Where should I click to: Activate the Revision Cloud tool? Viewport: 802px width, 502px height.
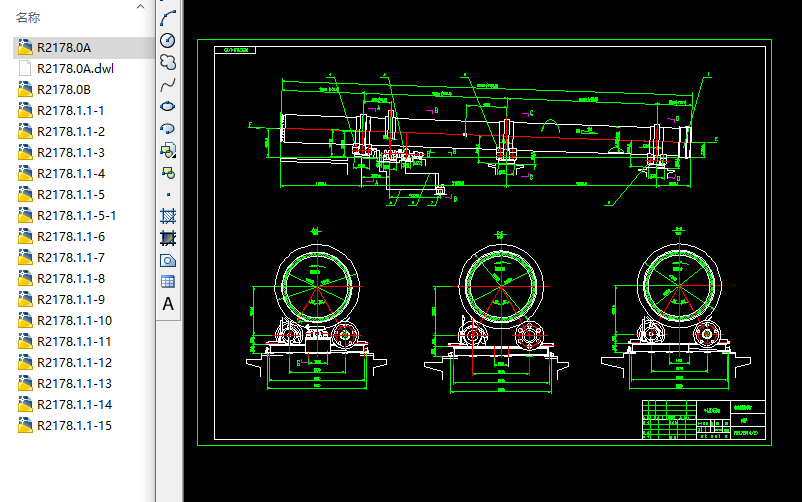pyautogui.click(x=168, y=62)
